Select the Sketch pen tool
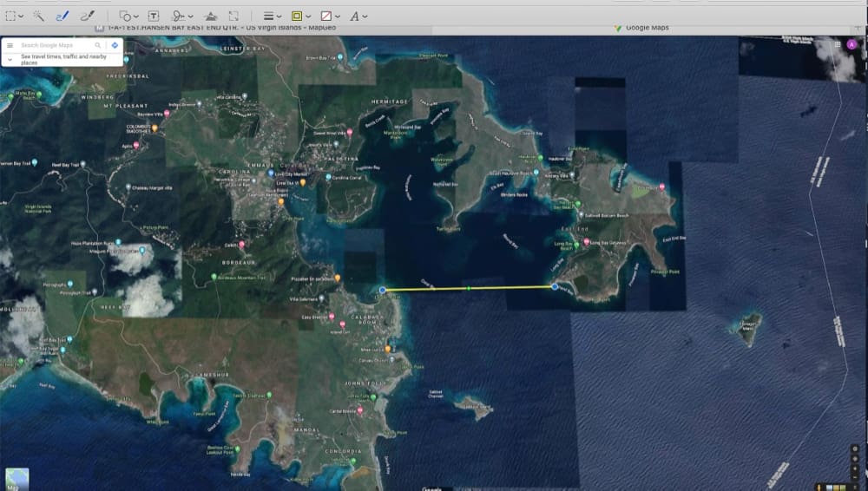This screenshot has width=868, height=491. [x=62, y=16]
